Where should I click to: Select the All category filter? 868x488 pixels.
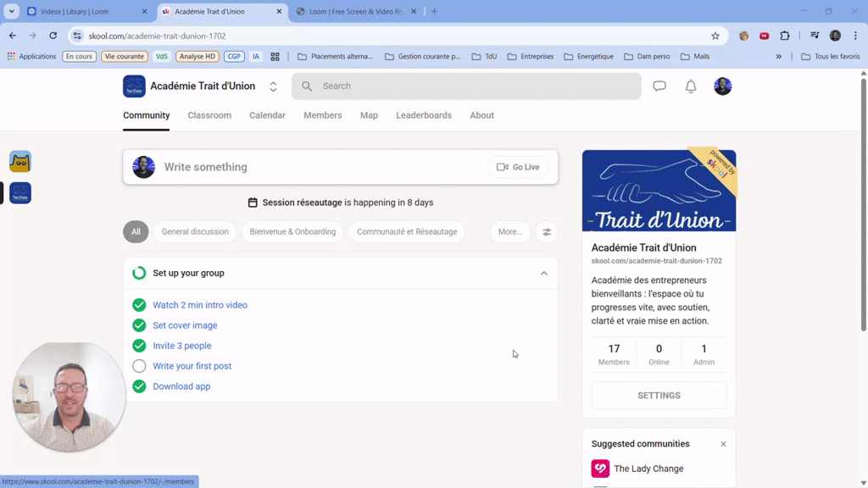click(x=136, y=232)
